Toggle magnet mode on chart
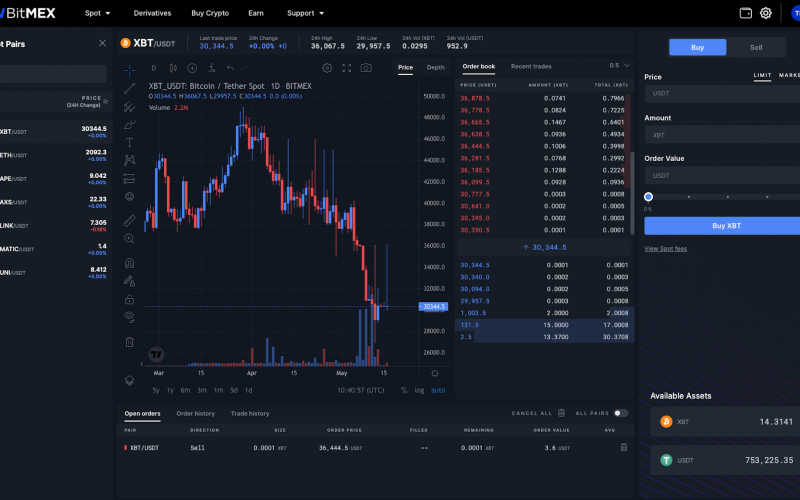 [x=130, y=263]
